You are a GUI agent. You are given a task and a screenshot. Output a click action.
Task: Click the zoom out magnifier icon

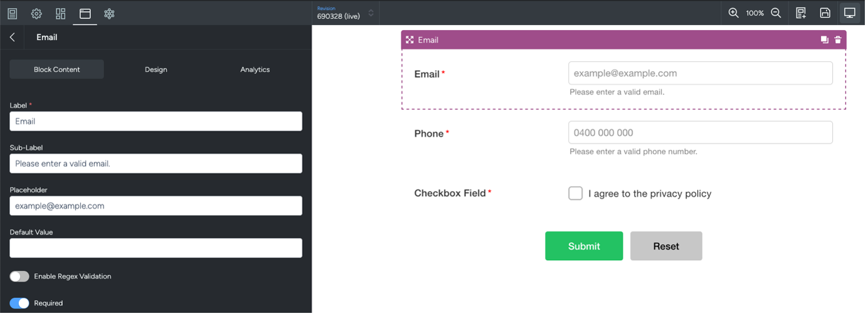coord(776,13)
